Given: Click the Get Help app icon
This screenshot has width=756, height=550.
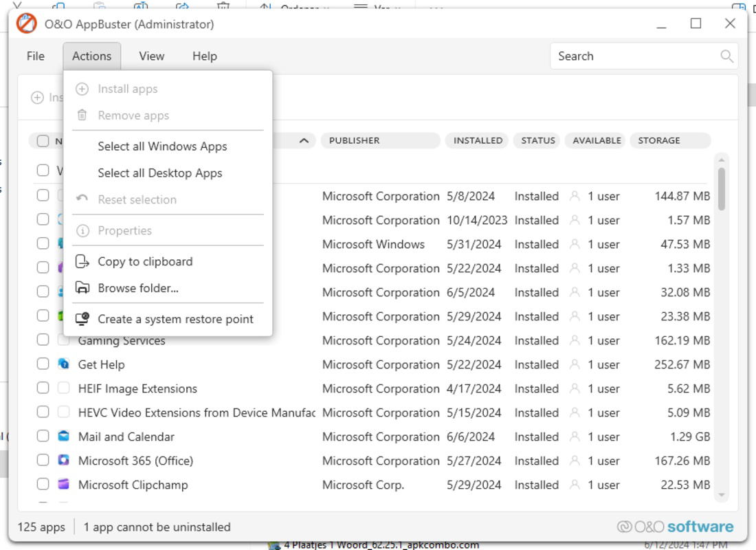Looking at the screenshot, I should 64,364.
